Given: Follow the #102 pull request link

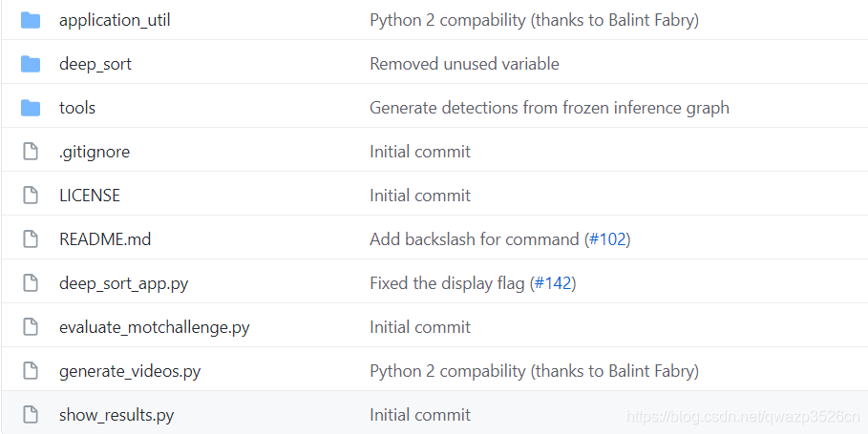Looking at the screenshot, I should point(607,239).
